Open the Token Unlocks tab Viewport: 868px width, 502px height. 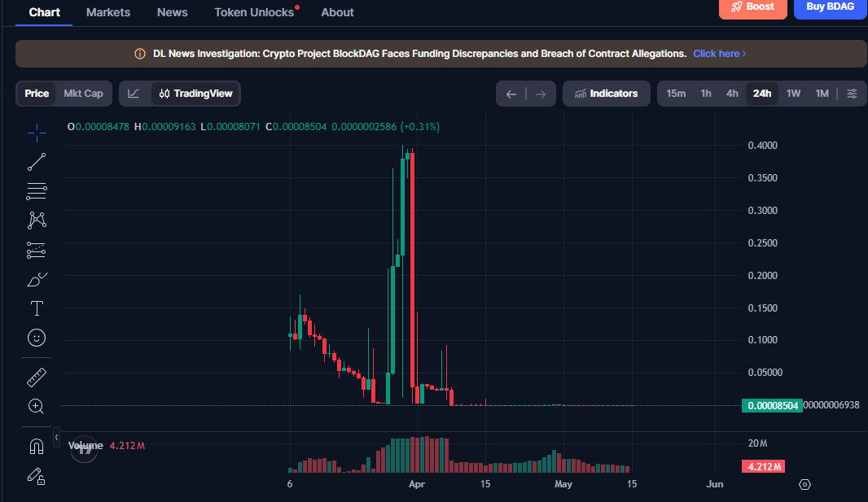pos(254,12)
